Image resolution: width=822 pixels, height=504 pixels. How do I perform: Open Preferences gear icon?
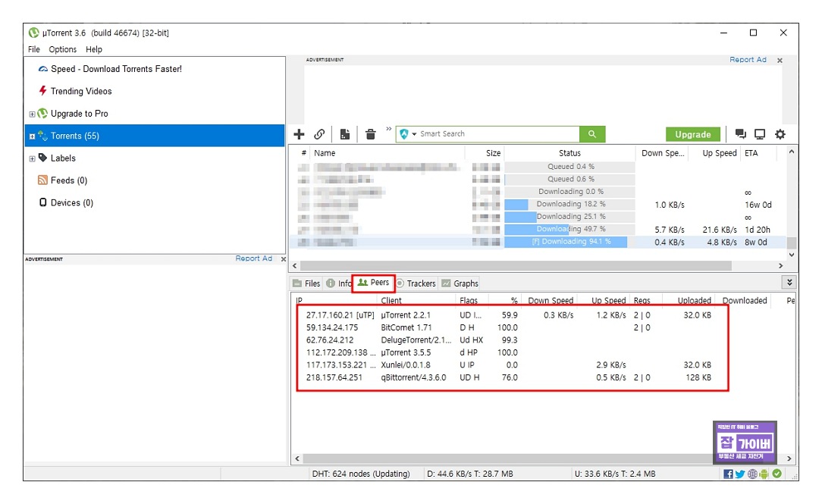[x=780, y=134]
